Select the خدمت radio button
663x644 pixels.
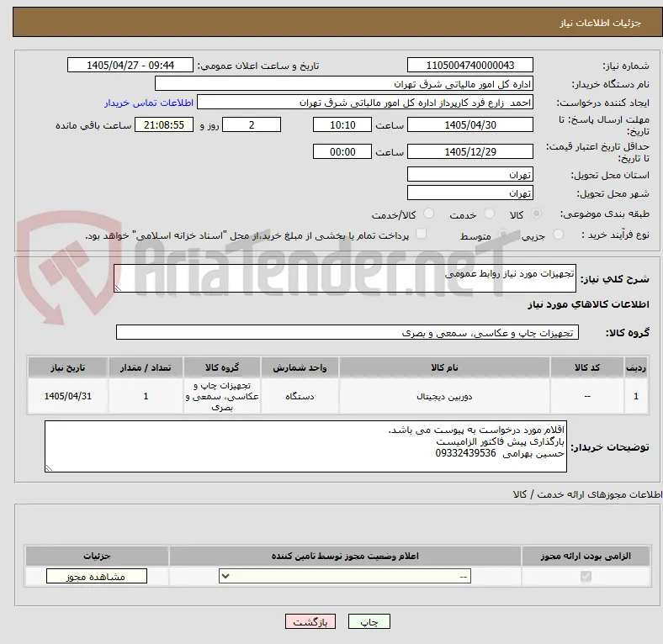coord(489,214)
